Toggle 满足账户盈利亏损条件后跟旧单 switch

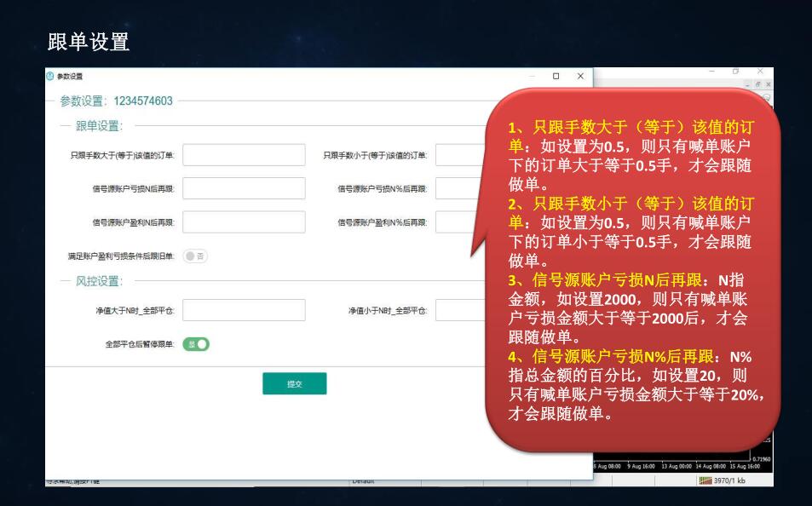[x=196, y=256]
